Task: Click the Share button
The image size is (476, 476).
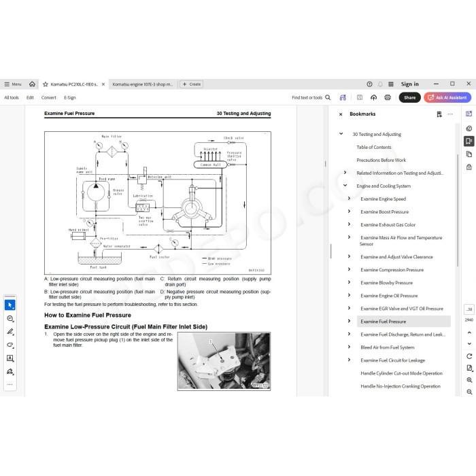Action: [409, 97]
